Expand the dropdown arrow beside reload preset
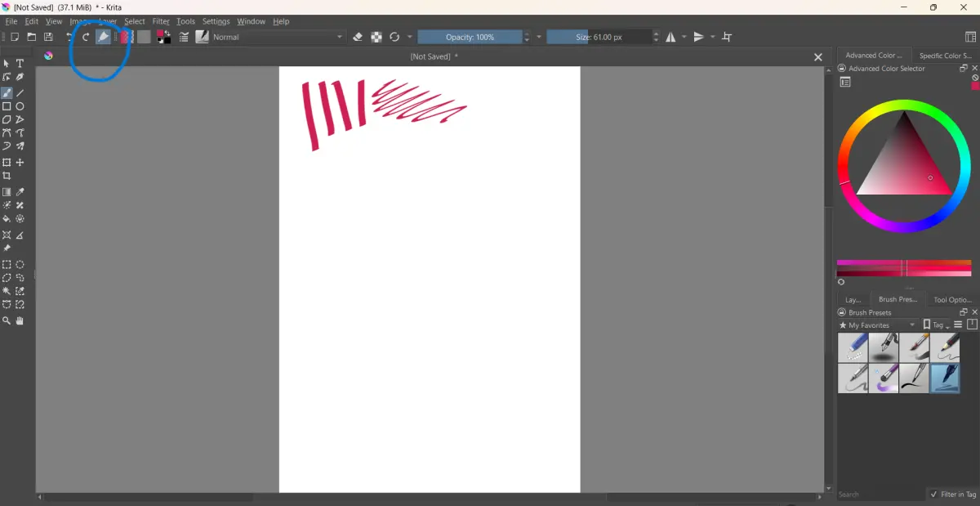Viewport: 980px width, 506px height. 410,37
